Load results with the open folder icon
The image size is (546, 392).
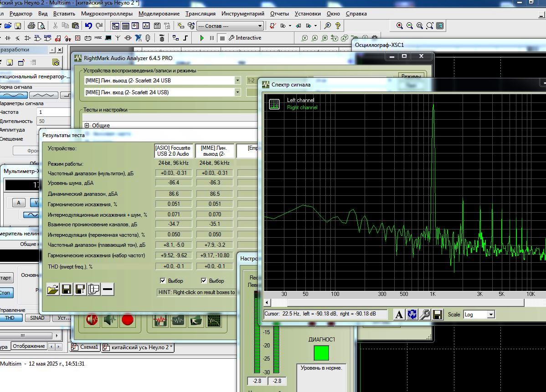pos(53,290)
